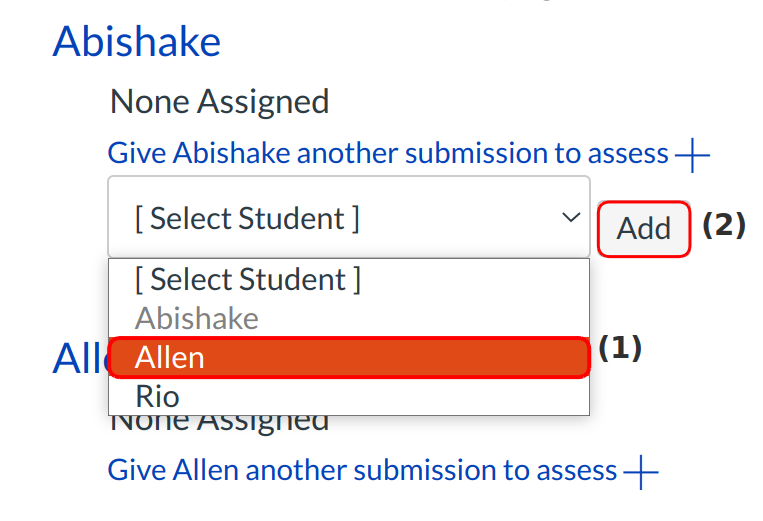763x521 pixels.
Task: Select Rio in the open dropdown list
Action: [x=348, y=396]
